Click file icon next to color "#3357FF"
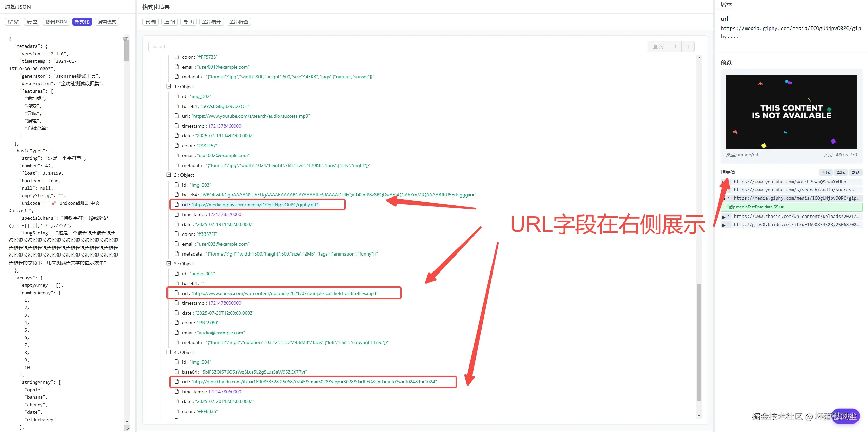The width and height of the screenshot is (868, 432). pos(176,234)
